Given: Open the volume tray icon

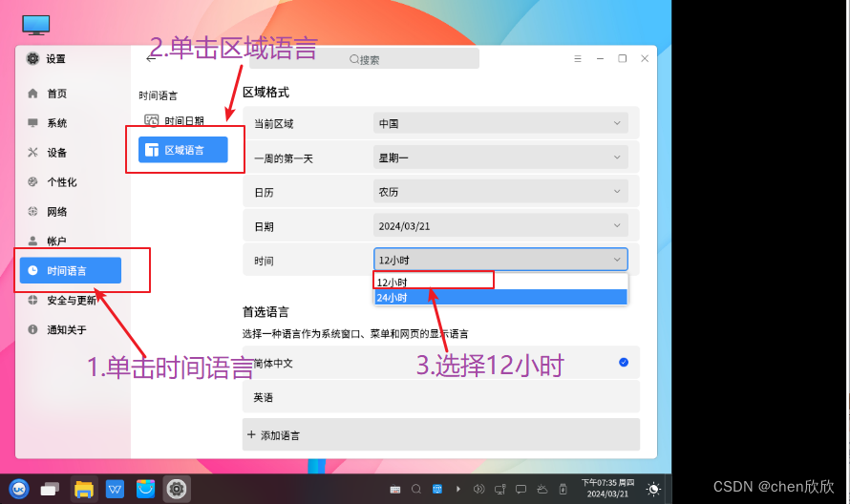Looking at the screenshot, I should tap(478, 490).
